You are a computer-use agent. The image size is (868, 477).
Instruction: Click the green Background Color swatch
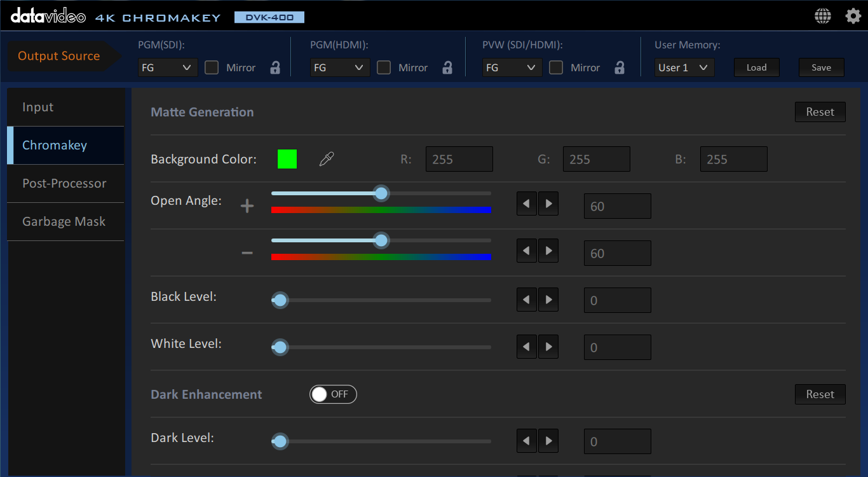pyautogui.click(x=287, y=159)
